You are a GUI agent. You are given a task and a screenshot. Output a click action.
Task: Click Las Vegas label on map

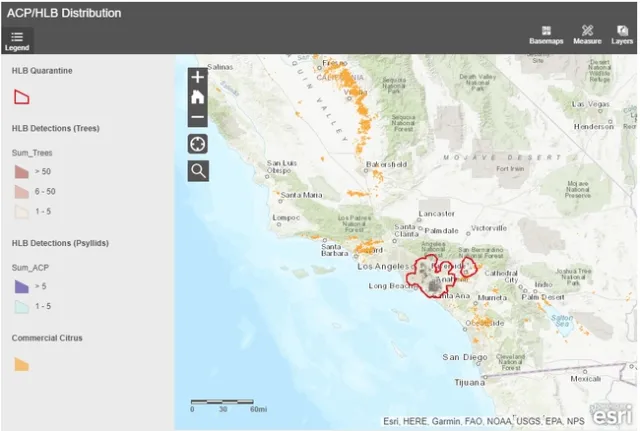(591, 104)
